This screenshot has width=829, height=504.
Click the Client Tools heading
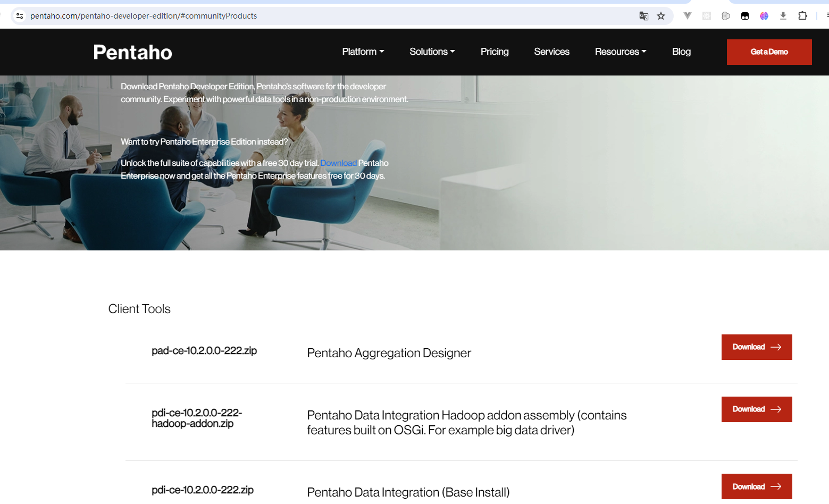139,309
